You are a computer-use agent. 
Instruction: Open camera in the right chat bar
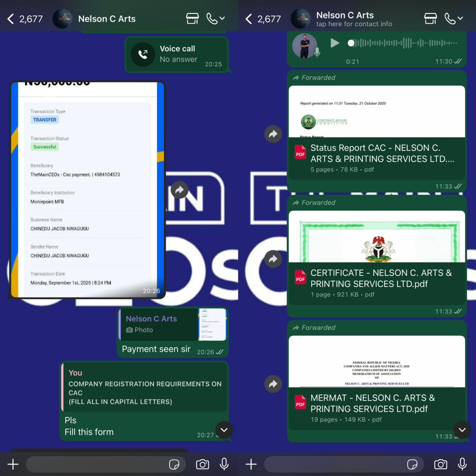click(x=440, y=464)
